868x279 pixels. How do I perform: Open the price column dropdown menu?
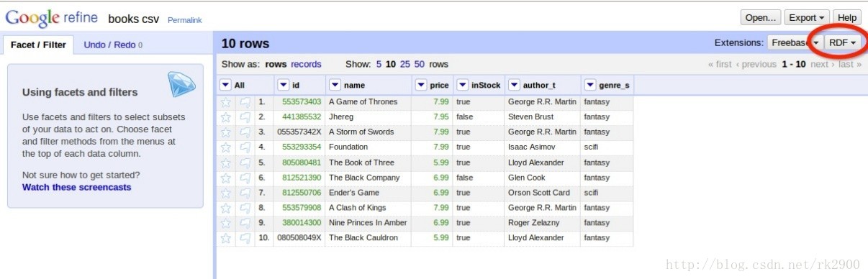pos(421,85)
